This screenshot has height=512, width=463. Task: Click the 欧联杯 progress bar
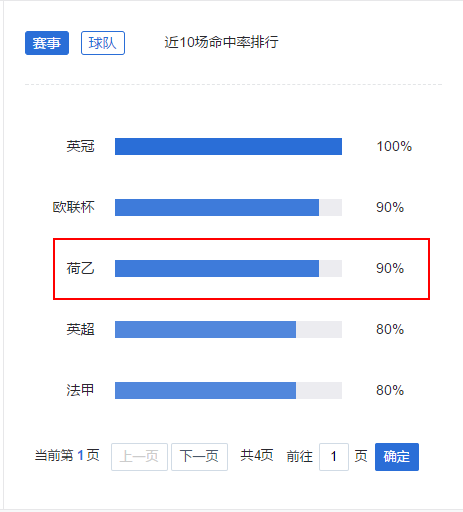(228, 207)
